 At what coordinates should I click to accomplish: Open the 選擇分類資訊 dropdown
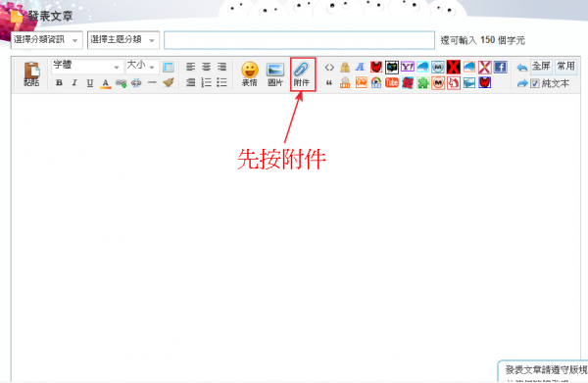pyautogui.click(x=47, y=40)
